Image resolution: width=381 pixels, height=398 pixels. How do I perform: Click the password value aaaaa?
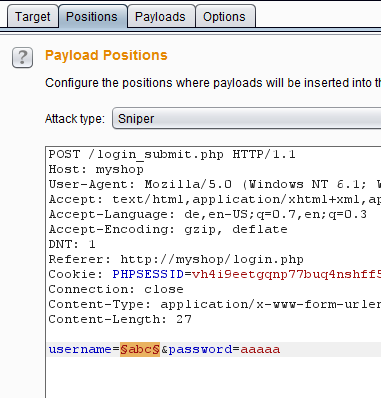coord(260,349)
